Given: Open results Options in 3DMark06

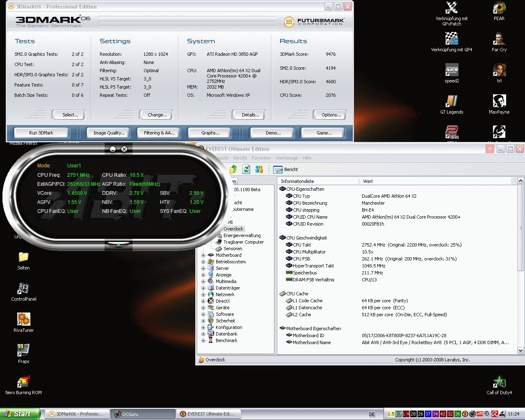Looking at the screenshot, I should pos(331,115).
